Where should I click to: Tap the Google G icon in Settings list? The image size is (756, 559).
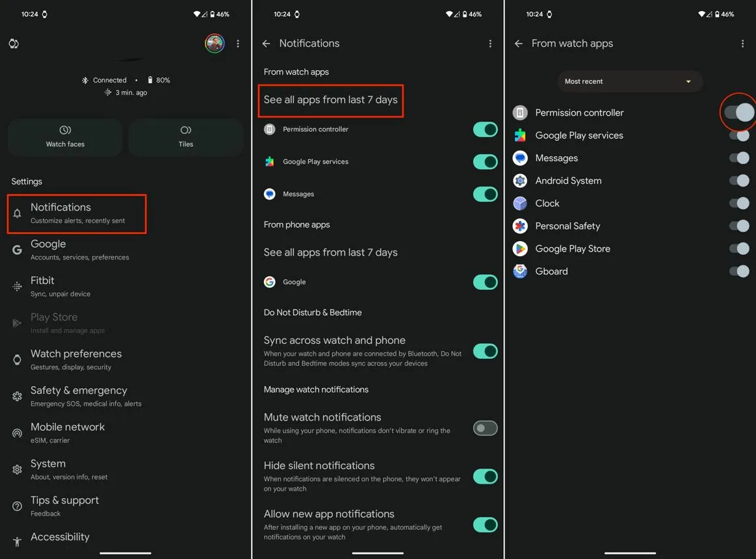(18, 250)
